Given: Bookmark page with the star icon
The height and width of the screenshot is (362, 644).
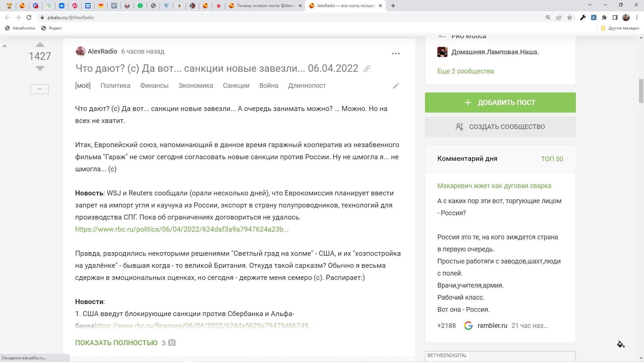Looking at the screenshot, I should 570,17.
